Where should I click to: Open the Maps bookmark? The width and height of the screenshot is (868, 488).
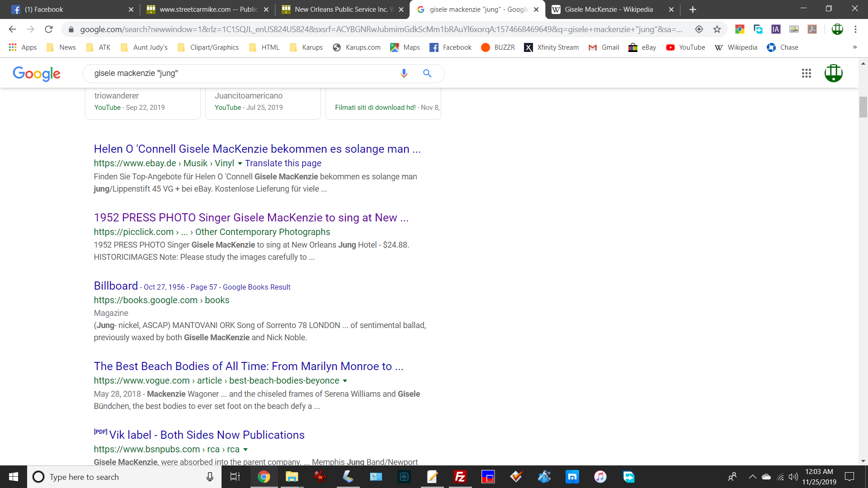coord(405,47)
